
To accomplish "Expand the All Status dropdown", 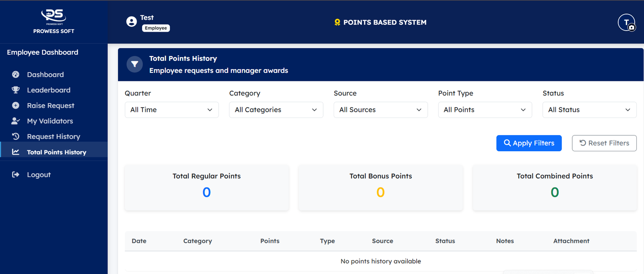I will tap(589, 110).
